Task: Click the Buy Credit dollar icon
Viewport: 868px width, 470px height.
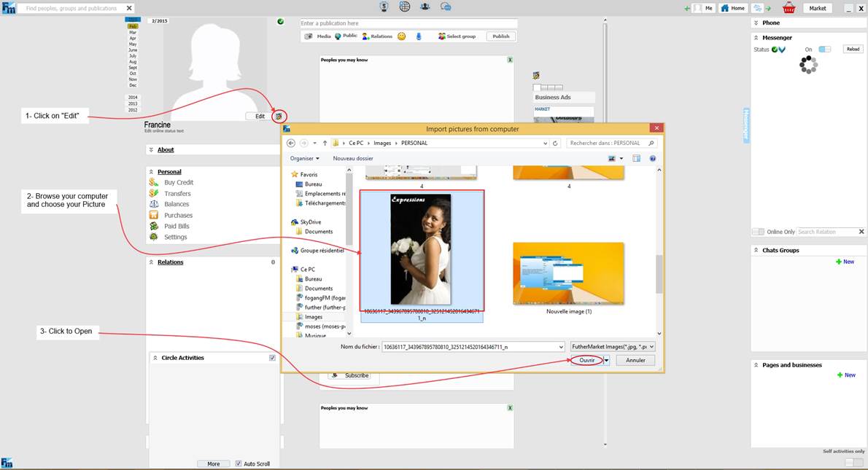Action: 154,182
